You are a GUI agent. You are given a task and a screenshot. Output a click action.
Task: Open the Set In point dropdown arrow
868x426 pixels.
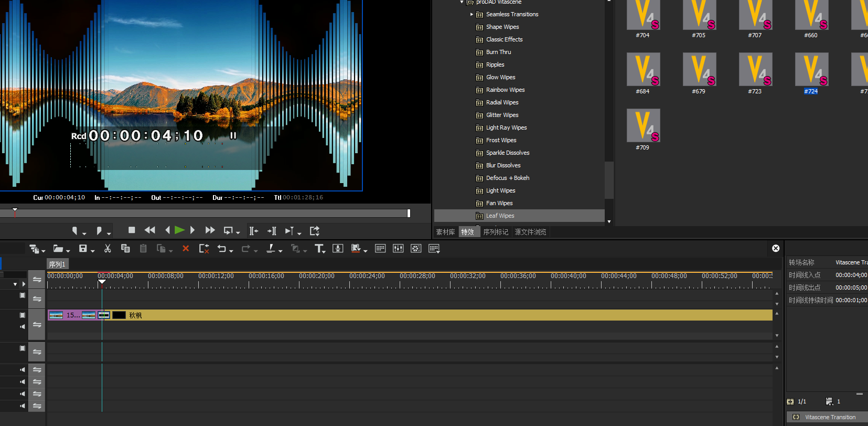[84, 233]
